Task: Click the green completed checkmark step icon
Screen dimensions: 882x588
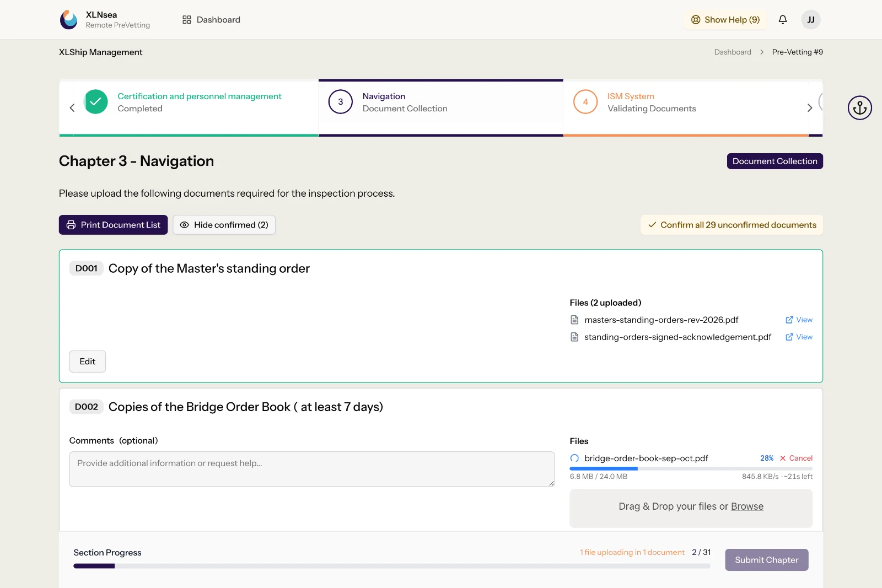Action: point(96,102)
